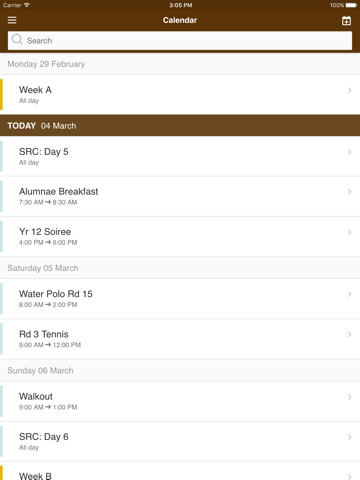This screenshot has width=360, height=480.
Task: Select the Alumnae Breakfast event
Action: click(180, 196)
